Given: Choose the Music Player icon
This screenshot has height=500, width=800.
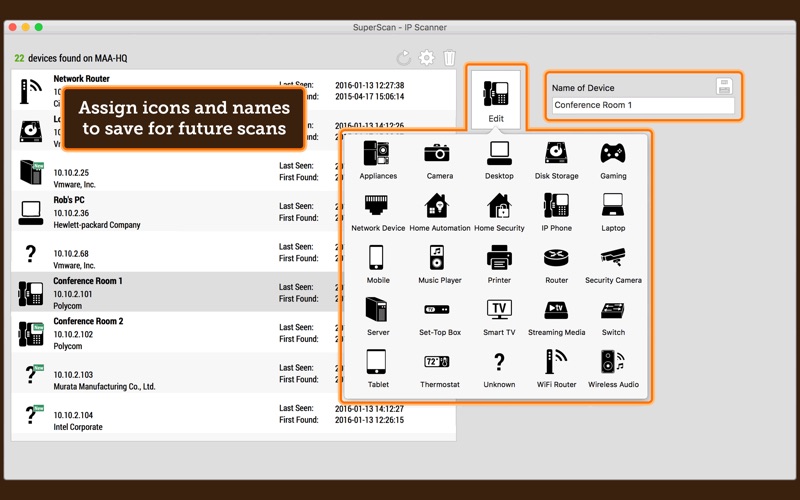Looking at the screenshot, I should (x=437, y=258).
